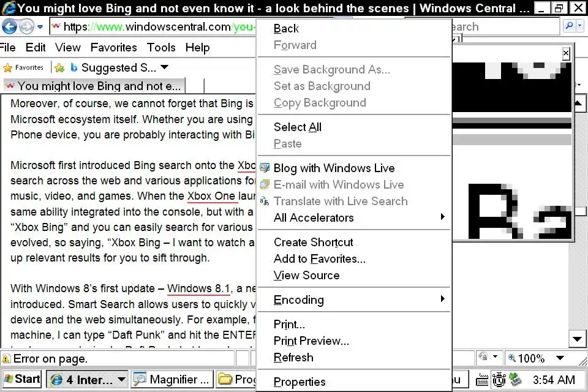This screenshot has width=588, height=392.
Task: Close the magnified popup panel
Action: pos(566,54)
